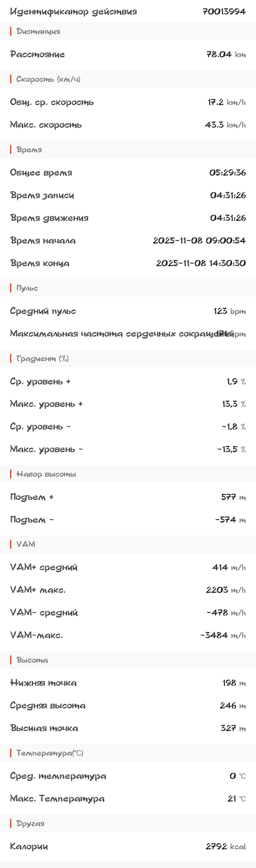This screenshot has width=256, height=868.
Task: Select the Макс. уровень + row
Action: point(128,404)
